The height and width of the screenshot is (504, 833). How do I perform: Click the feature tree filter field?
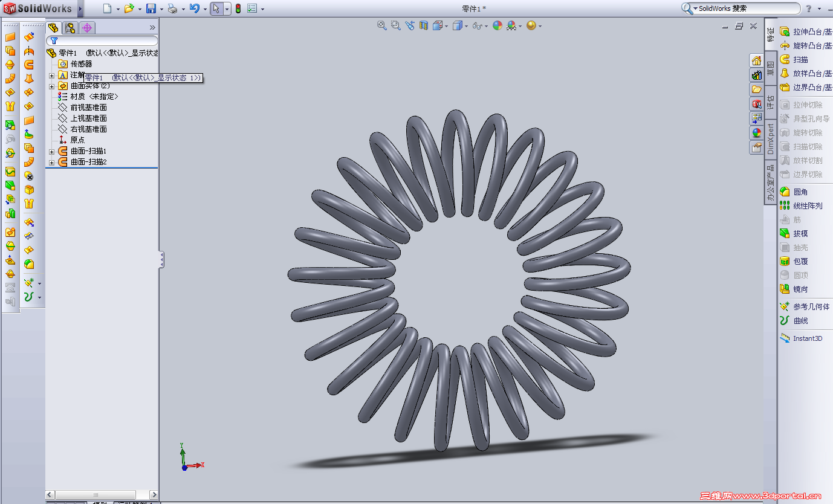pyautogui.click(x=102, y=40)
